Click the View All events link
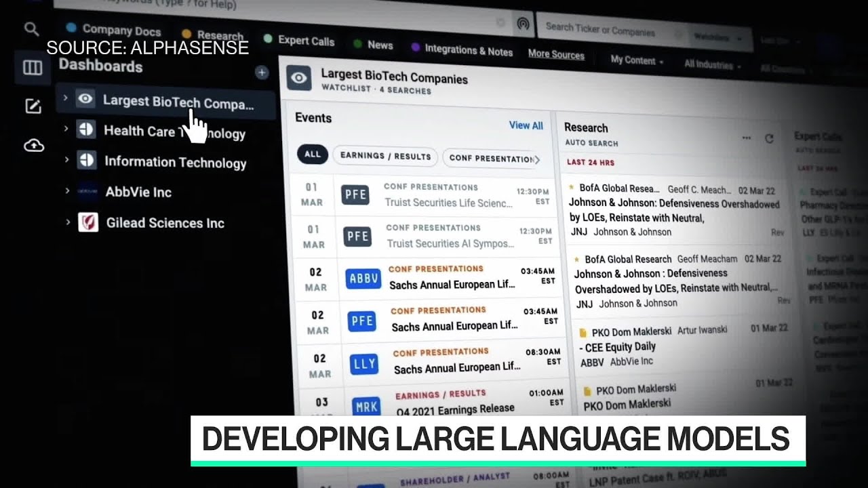This screenshot has height=488, width=868. (x=526, y=125)
